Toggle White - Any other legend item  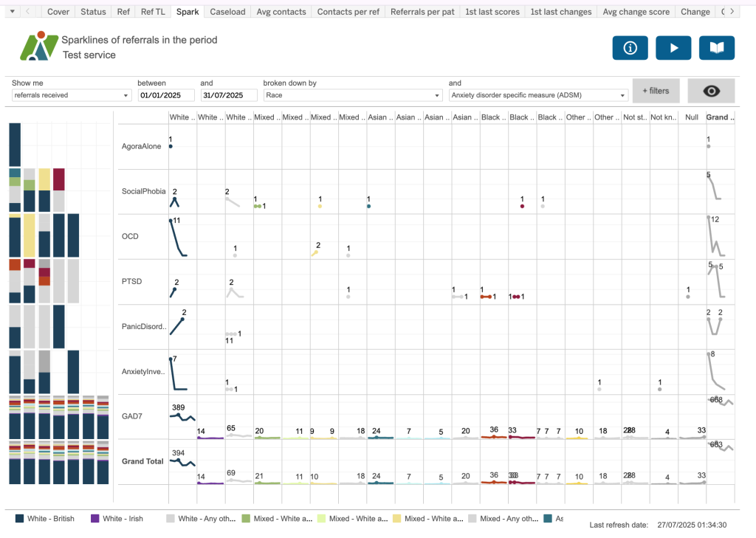pos(171,519)
